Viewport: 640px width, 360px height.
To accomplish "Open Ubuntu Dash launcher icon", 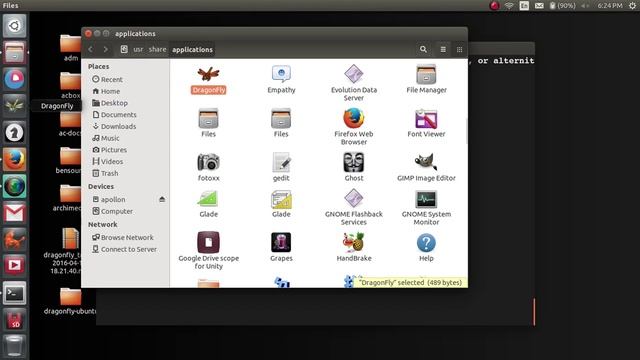I will [x=15, y=26].
